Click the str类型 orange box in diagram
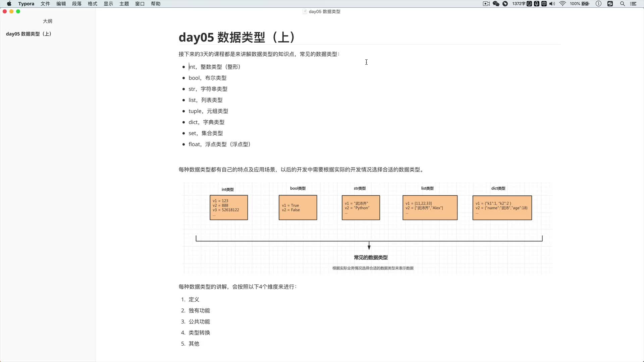Screen dimensions: 644x362 point(361,207)
